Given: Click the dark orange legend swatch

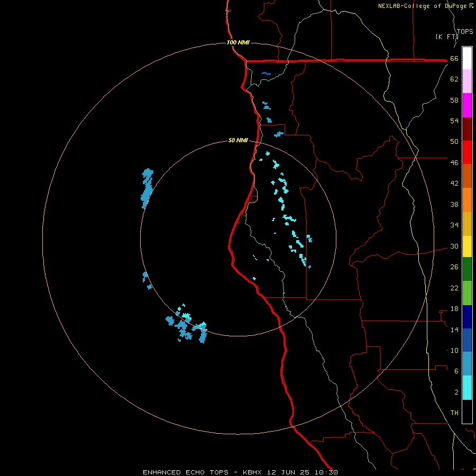Looking at the screenshot, I should pos(467,176).
